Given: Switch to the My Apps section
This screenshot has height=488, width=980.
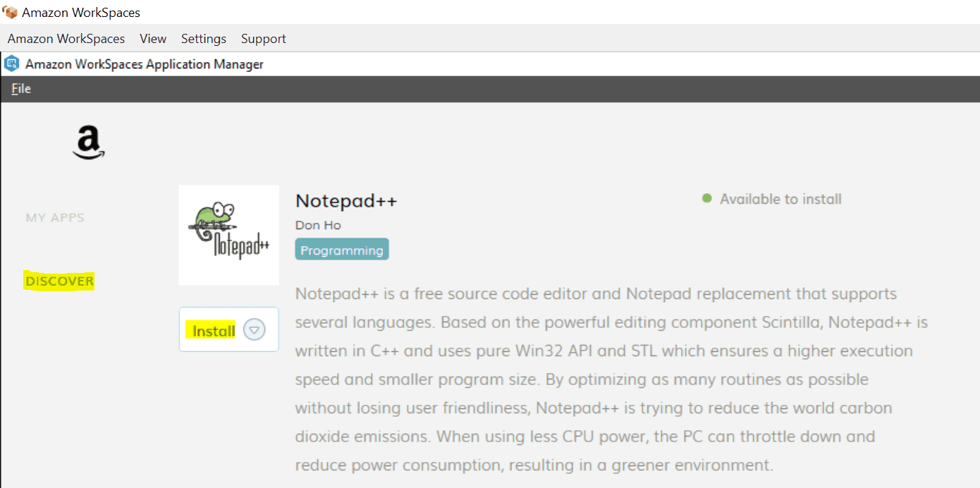Looking at the screenshot, I should point(55,218).
